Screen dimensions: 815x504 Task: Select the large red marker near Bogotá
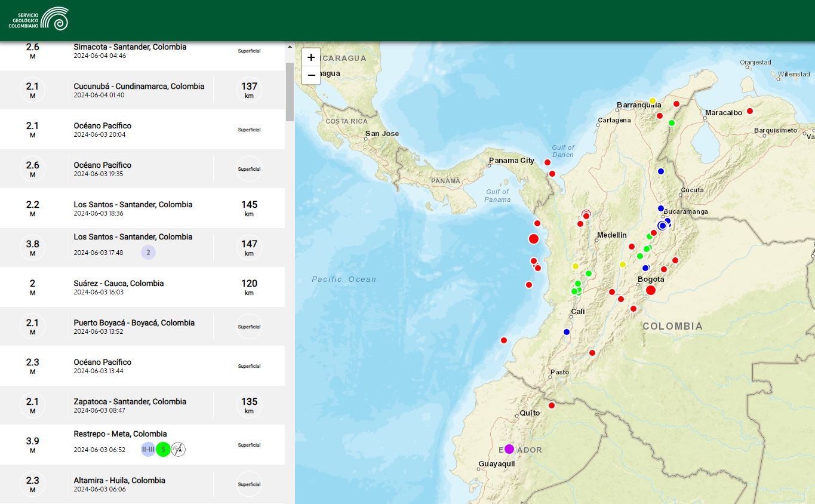coord(651,289)
